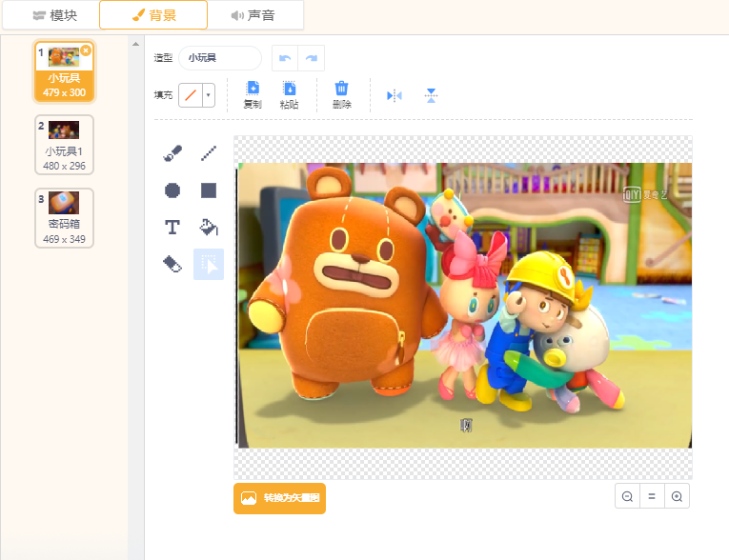
Task: Select the 小玩具1 backdrop thumbnail
Action: tap(64, 145)
